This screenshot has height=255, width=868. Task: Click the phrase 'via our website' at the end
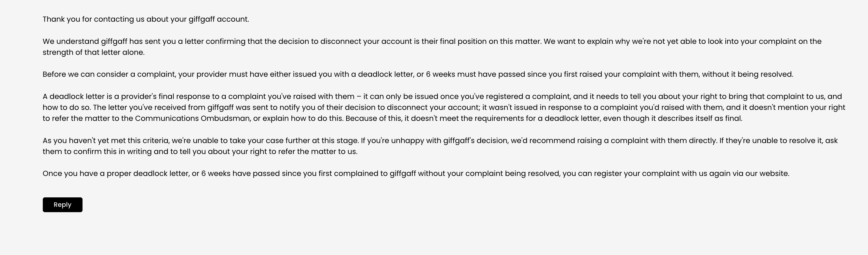(x=761, y=173)
